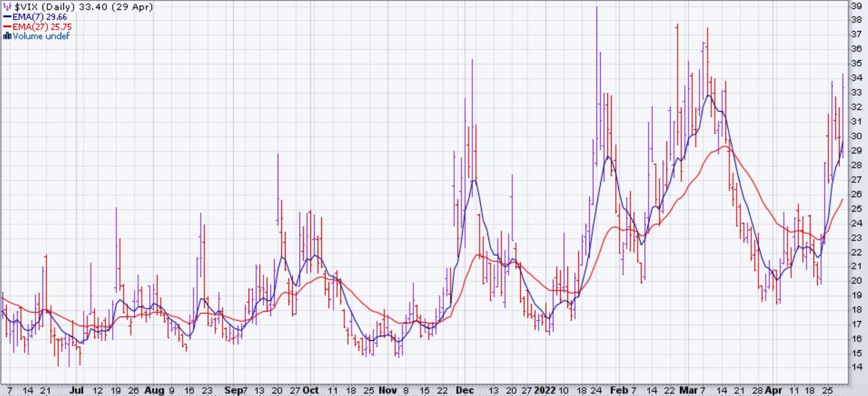
Task: Click the Oct month marker
Action: [x=310, y=390]
